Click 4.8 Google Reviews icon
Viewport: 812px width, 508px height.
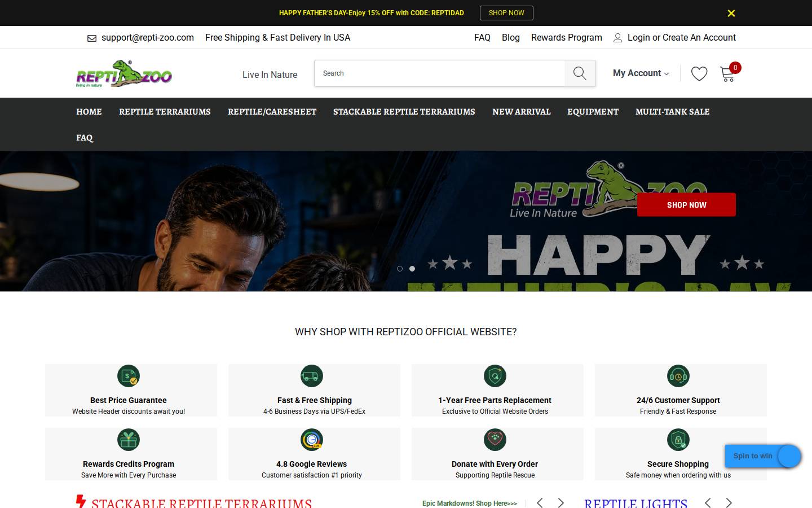tap(312, 440)
